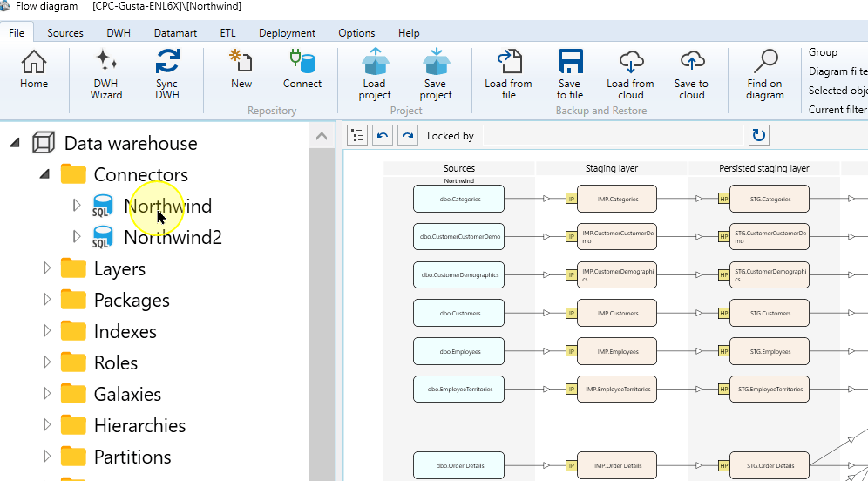Choose Save to file
The image size is (868, 481).
click(570, 75)
